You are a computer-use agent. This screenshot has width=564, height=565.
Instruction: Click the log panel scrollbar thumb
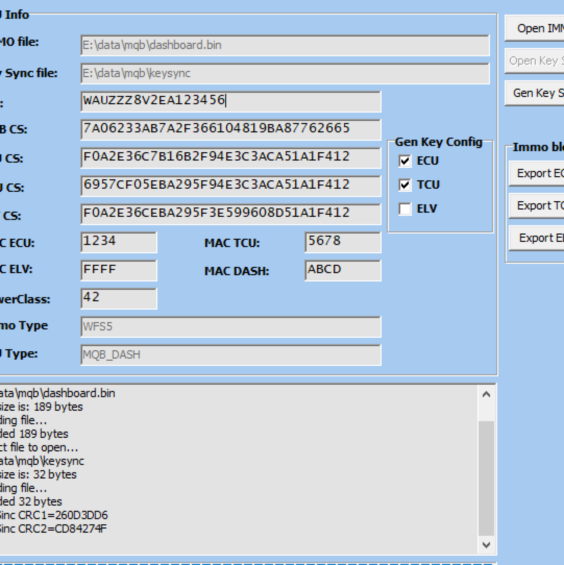point(486,478)
